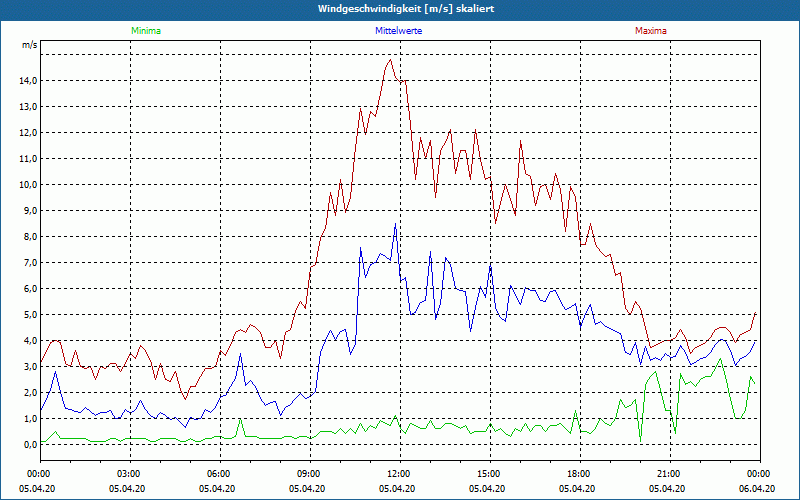The height and width of the screenshot is (500, 800).
Task: Click the 3,0 y-axis value
Action: point(30,367)
